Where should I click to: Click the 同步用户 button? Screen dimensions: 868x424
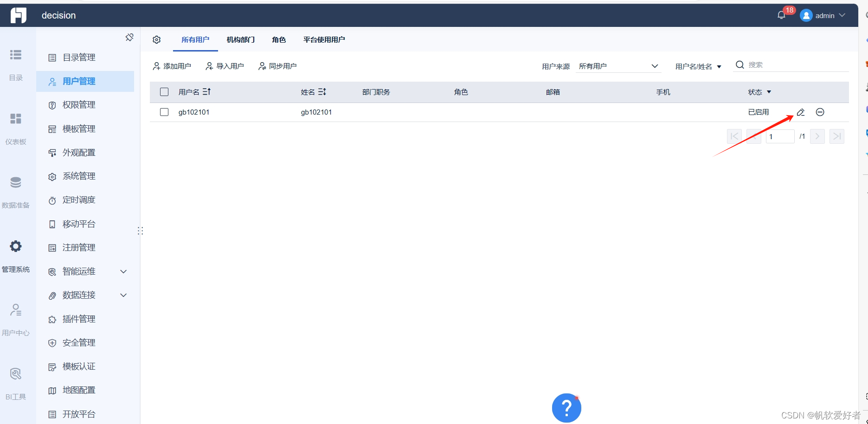tap(277, 66)
